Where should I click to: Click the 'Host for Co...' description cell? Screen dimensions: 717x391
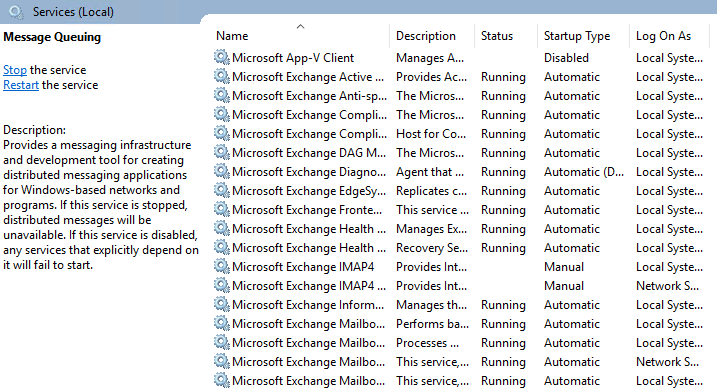pyautogui.click(x=431, y=134)
